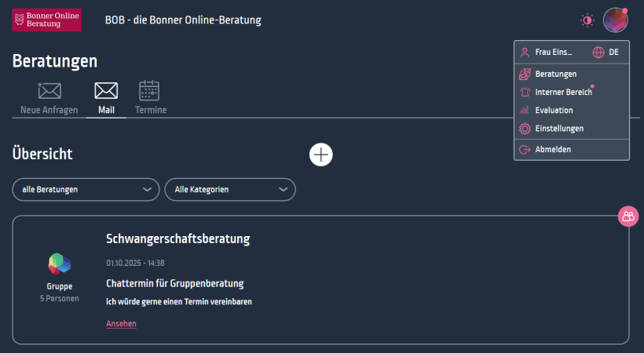Click the plus icon to add consultation

(320, 155)
